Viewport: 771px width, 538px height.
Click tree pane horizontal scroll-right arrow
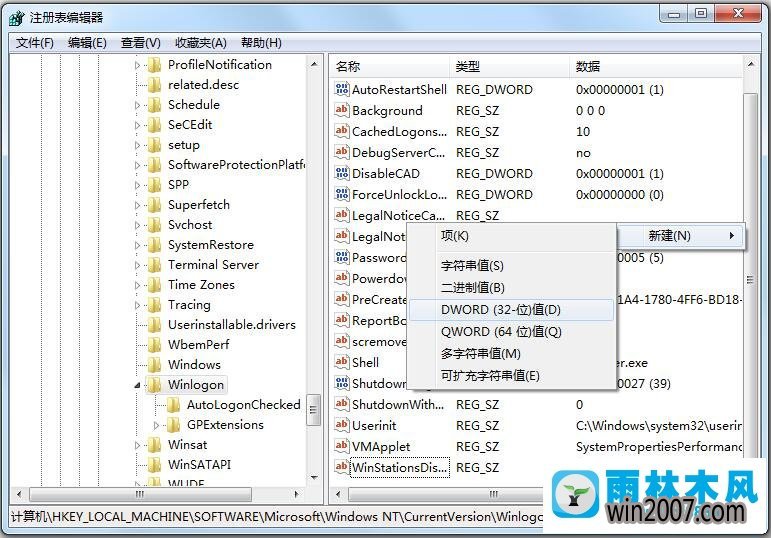tap(296, 494)
